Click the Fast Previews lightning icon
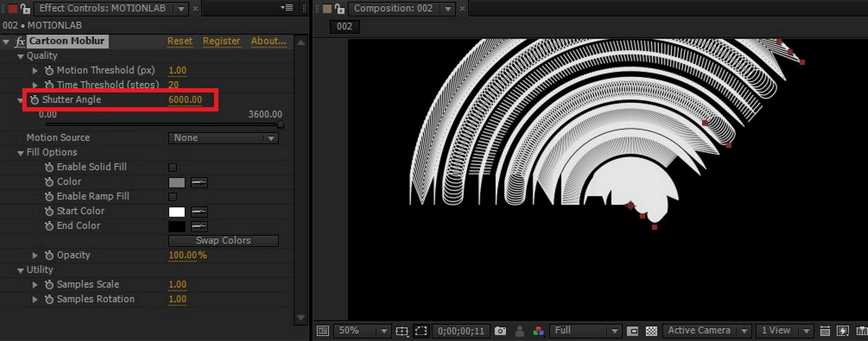The width and height of the screenshot is (868, 341). 843,331
